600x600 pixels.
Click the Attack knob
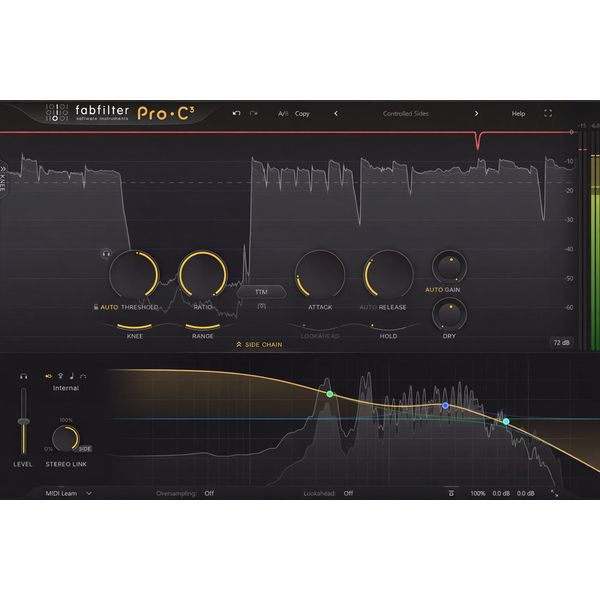(320, 274)
